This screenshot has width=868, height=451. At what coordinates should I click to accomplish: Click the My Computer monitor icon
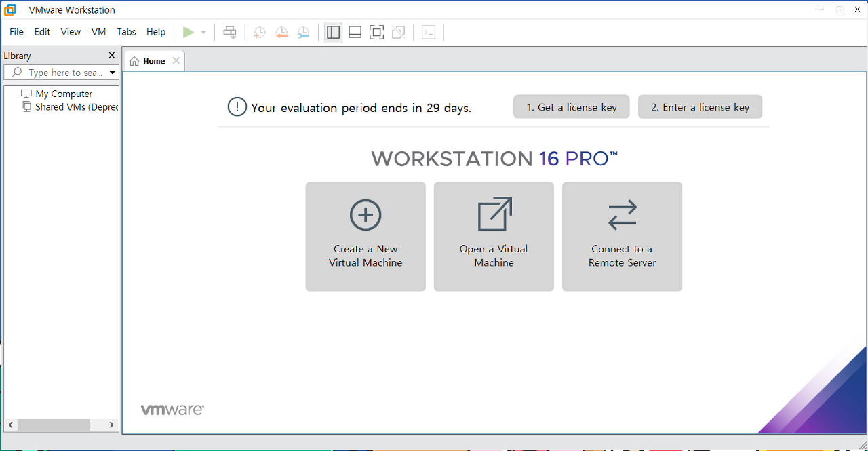point(26,94)
